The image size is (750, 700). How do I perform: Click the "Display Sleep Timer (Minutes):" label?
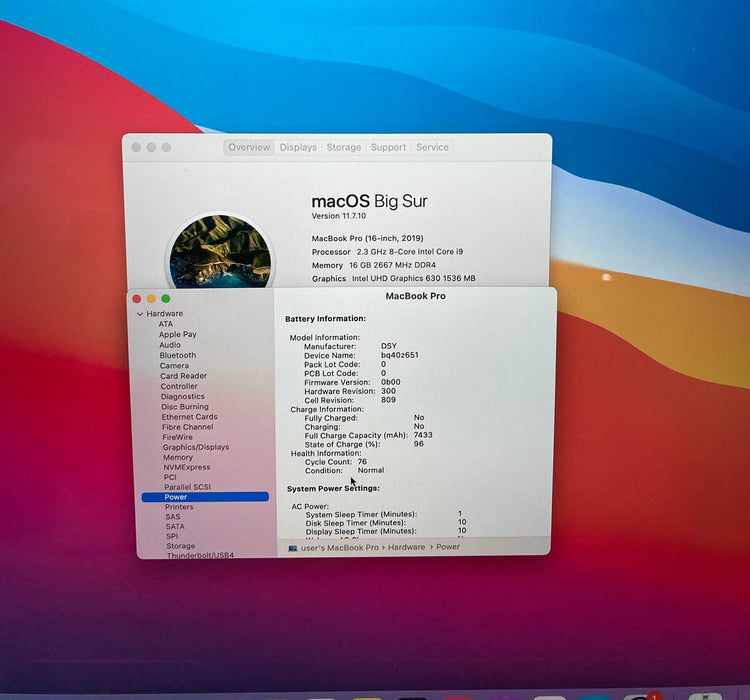[361, 532]
